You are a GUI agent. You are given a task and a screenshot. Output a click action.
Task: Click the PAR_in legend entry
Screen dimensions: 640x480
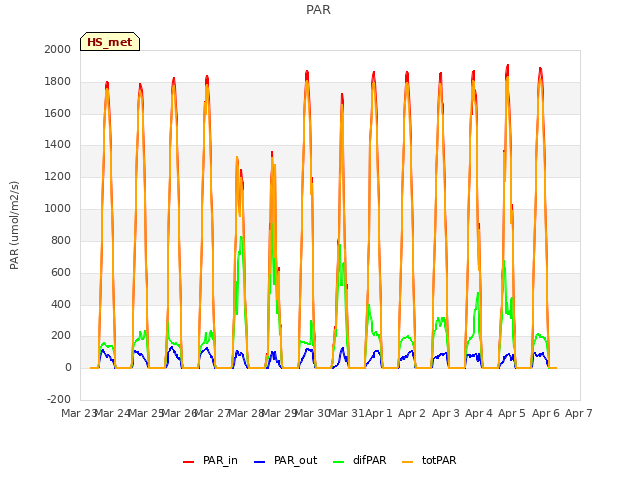pos(210,460)
